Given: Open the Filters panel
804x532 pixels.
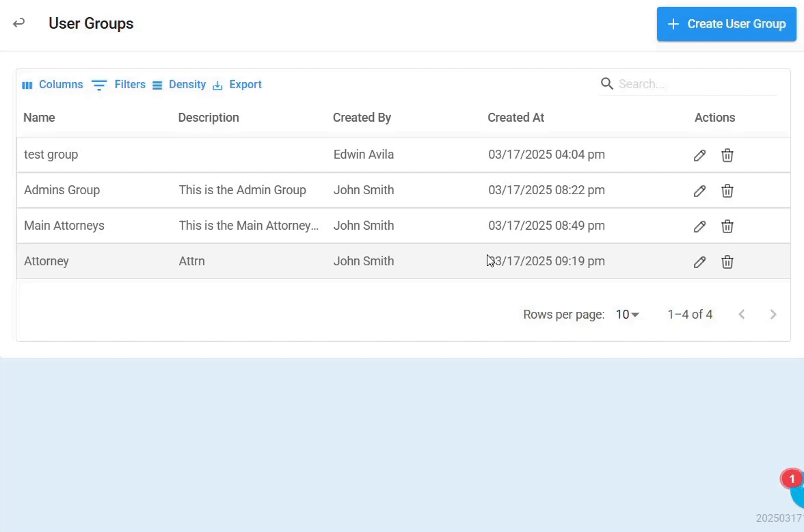Looking at the screenshot, I should tap(118, 85).
